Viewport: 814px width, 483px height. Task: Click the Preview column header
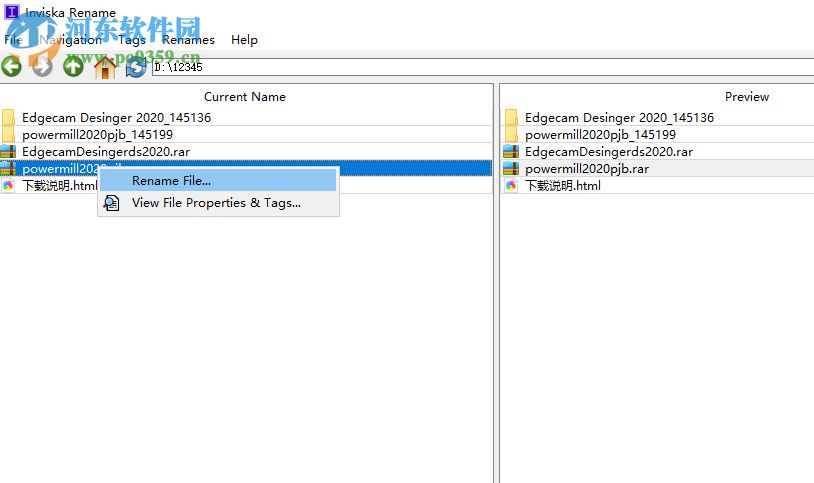tap(746, 97)
